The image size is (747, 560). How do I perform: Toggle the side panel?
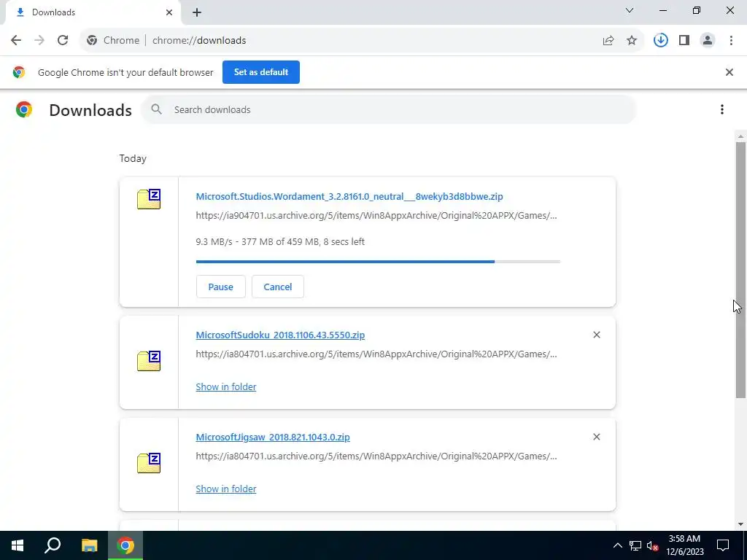tap(684, 41)
